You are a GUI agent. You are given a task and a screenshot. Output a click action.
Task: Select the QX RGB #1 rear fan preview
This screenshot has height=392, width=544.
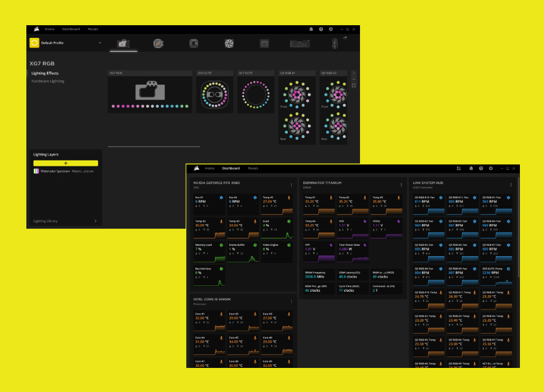point(297,126)
